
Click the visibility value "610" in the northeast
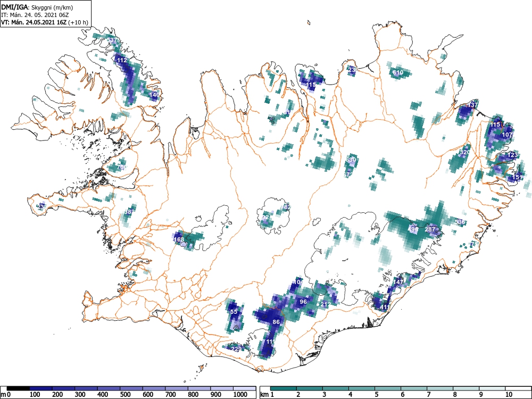(397, 72)
